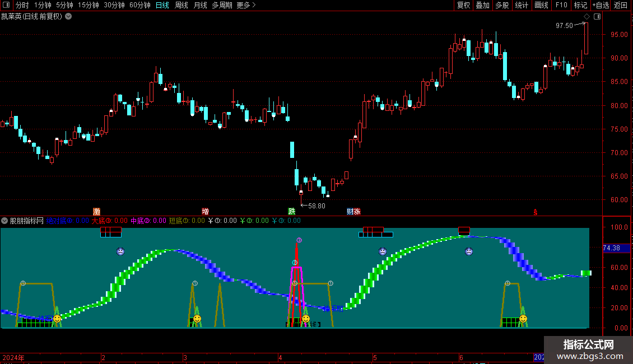633x364 pixels.
Task: Select the 5分钟 period
Action: pos(64,5)
